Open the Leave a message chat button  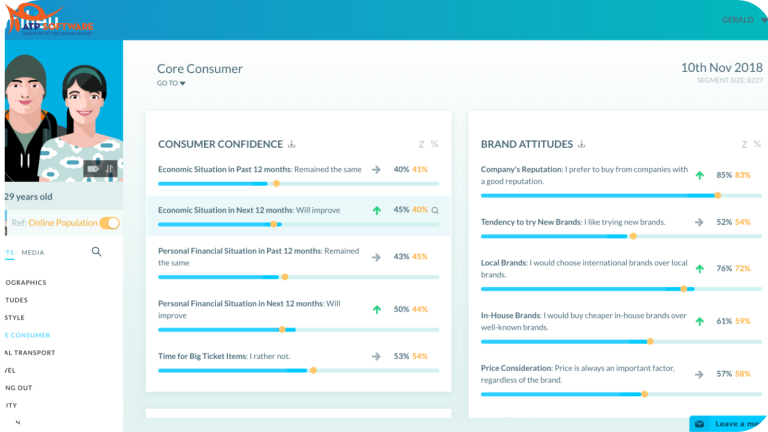click(x=730, y=424)
